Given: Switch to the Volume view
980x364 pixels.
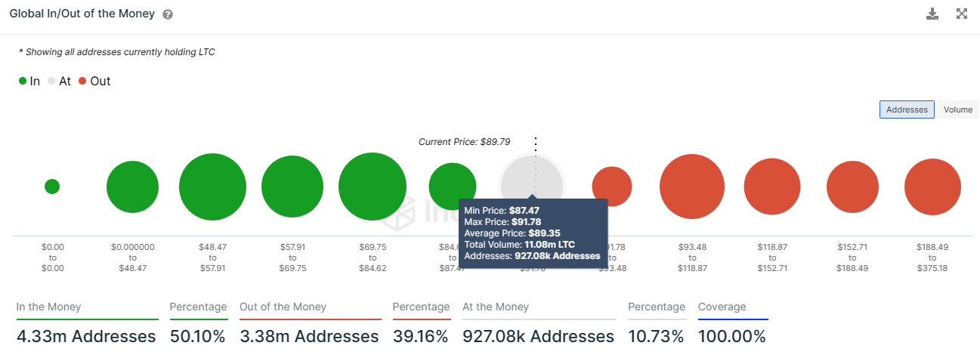Looking at the screenshot, I should click(x=957, y=110).
